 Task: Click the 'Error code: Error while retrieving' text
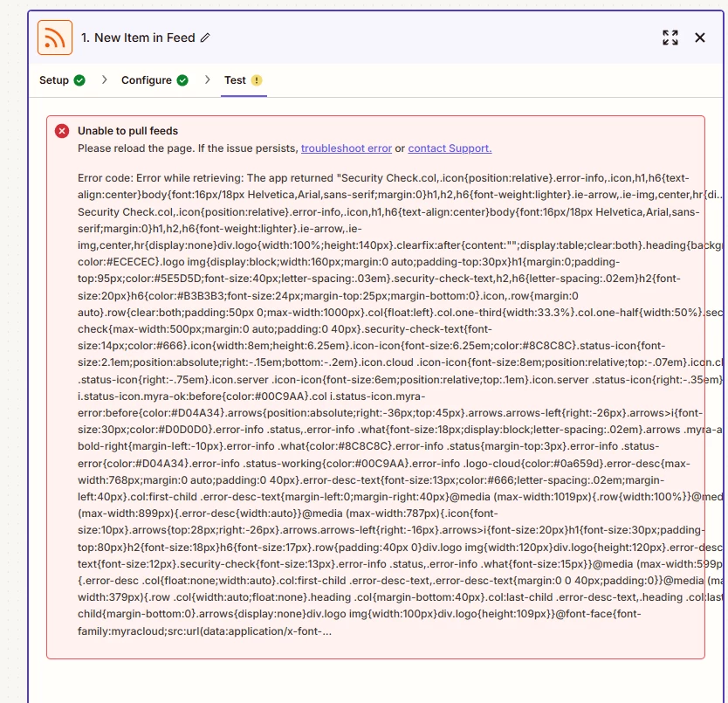[161, 178]
